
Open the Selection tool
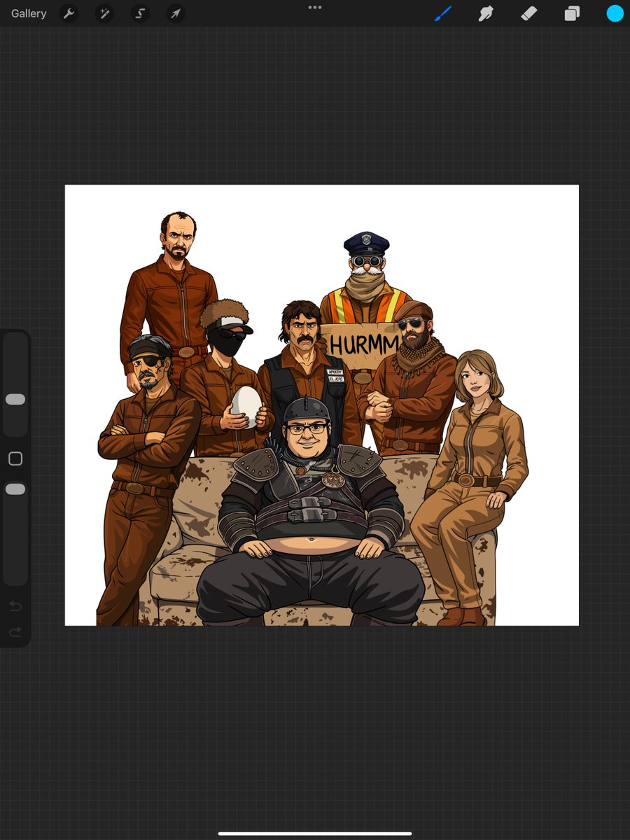141,13
